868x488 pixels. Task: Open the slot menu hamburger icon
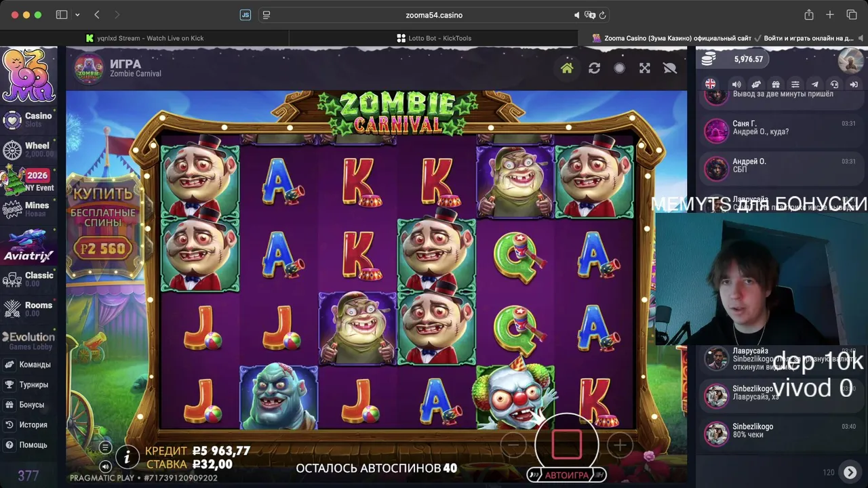pyautogui.click(x=105, y=447)
